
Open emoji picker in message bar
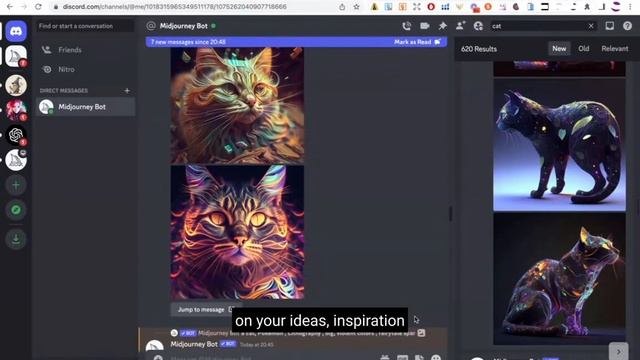(436, 358)
